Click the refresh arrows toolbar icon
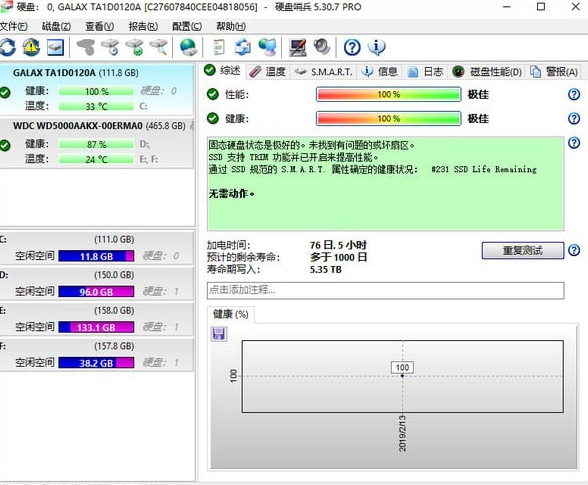 click(x=8, y=48)
